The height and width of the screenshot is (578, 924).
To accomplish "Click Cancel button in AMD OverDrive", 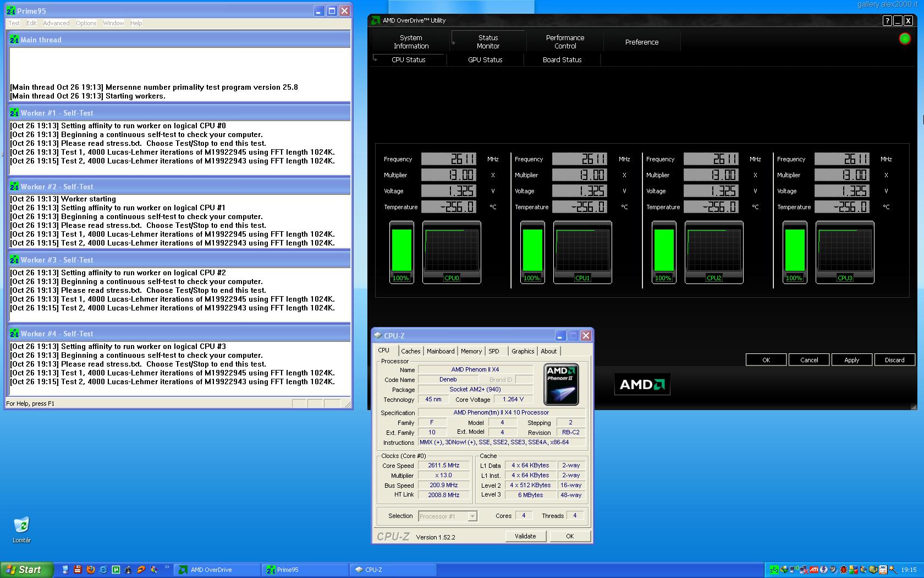I will (x=809, y=359).
